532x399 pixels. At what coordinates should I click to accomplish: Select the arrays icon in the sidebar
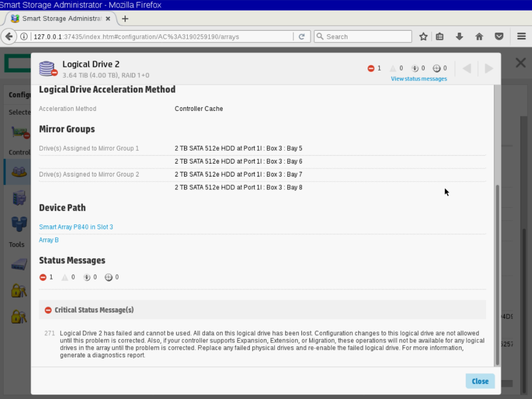point(19,172)
